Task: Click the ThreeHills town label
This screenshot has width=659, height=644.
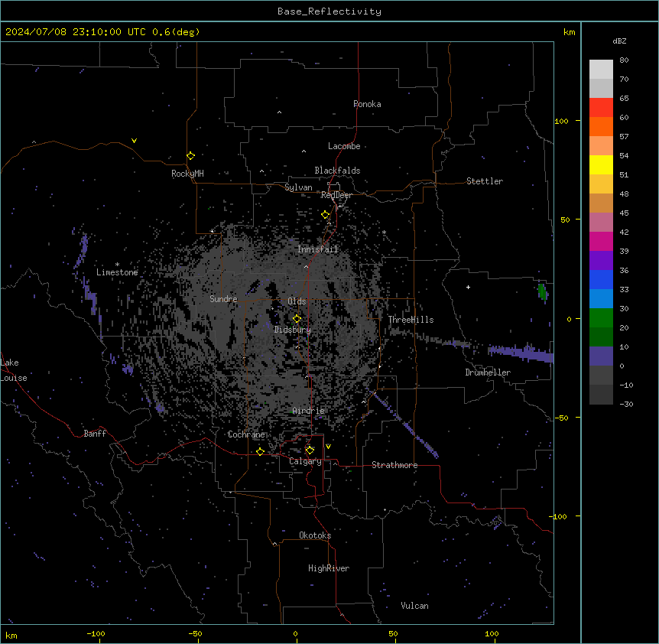Action: pyautogui.click(x=411, y=320)
